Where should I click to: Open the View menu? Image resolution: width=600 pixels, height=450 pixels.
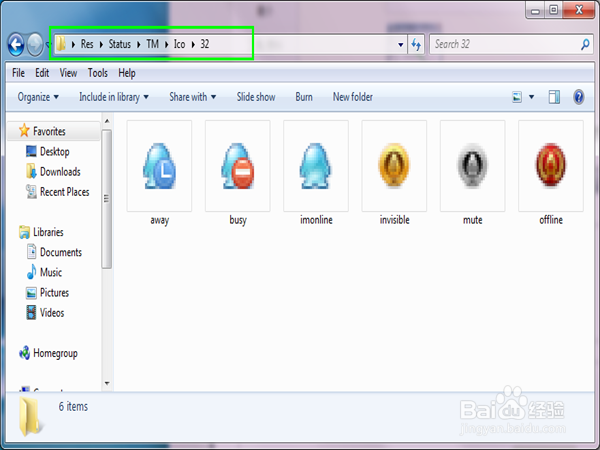pyautogui.click(x=68, y=73)
